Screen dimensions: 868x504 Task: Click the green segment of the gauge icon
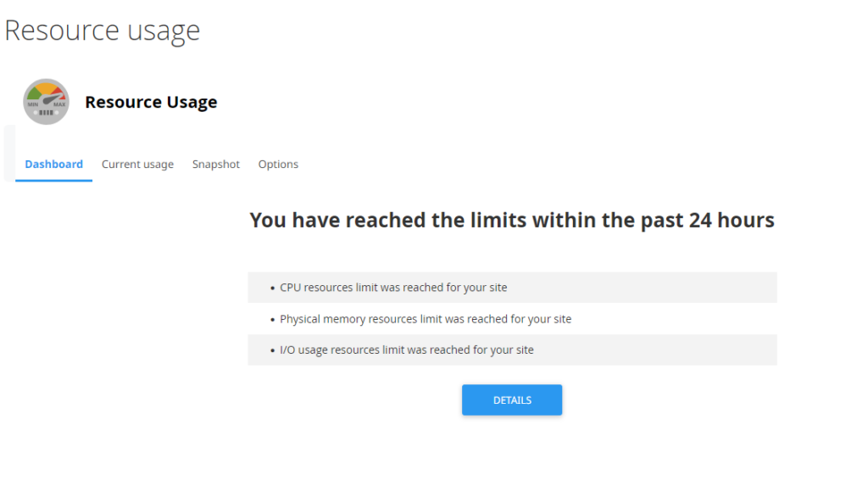(34, 92)
